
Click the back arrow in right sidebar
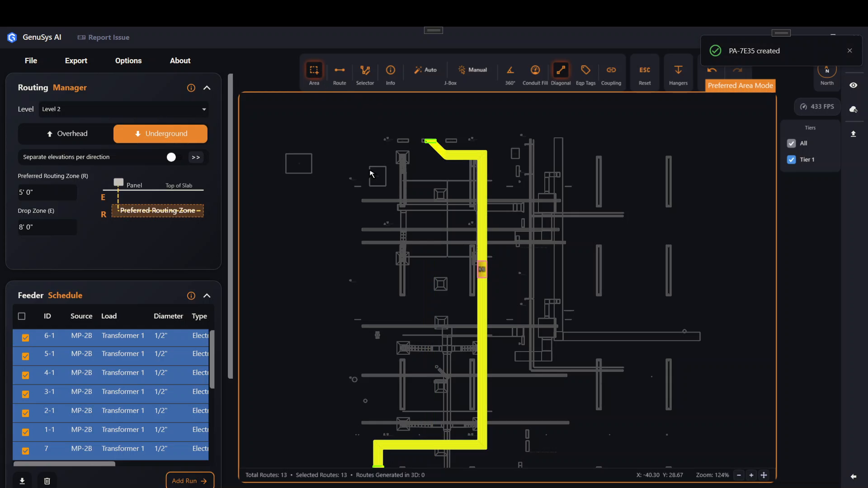click(x=853, y=476)
